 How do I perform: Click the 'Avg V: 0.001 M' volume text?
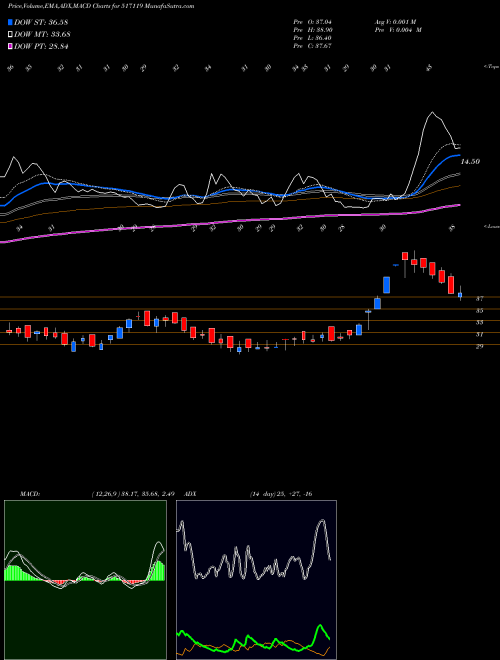395,22
